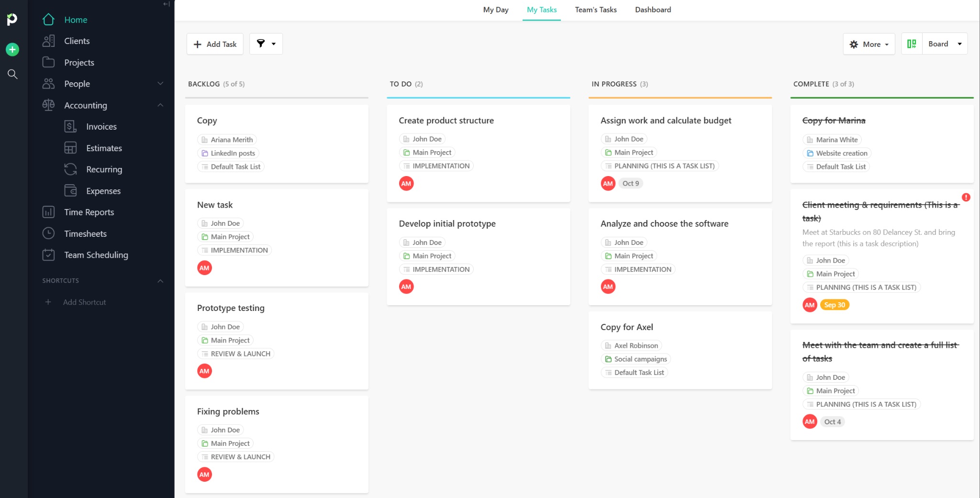
Task: Click the Projects folder icon
Action: (x=48, y=62)
